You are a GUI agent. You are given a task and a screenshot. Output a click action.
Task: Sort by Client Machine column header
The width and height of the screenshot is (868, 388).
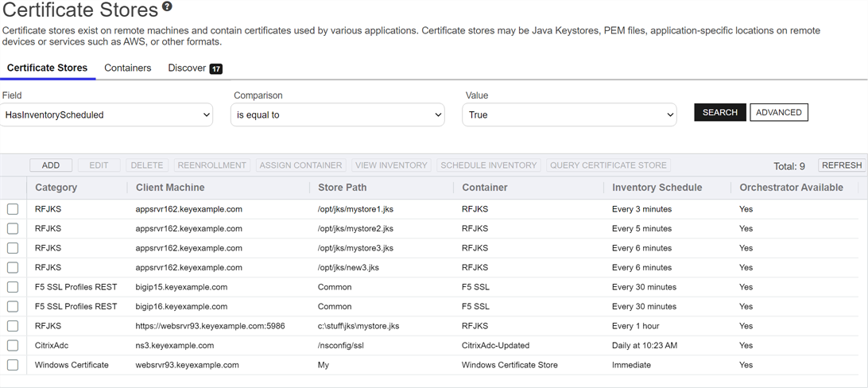[x=170, y=188]
